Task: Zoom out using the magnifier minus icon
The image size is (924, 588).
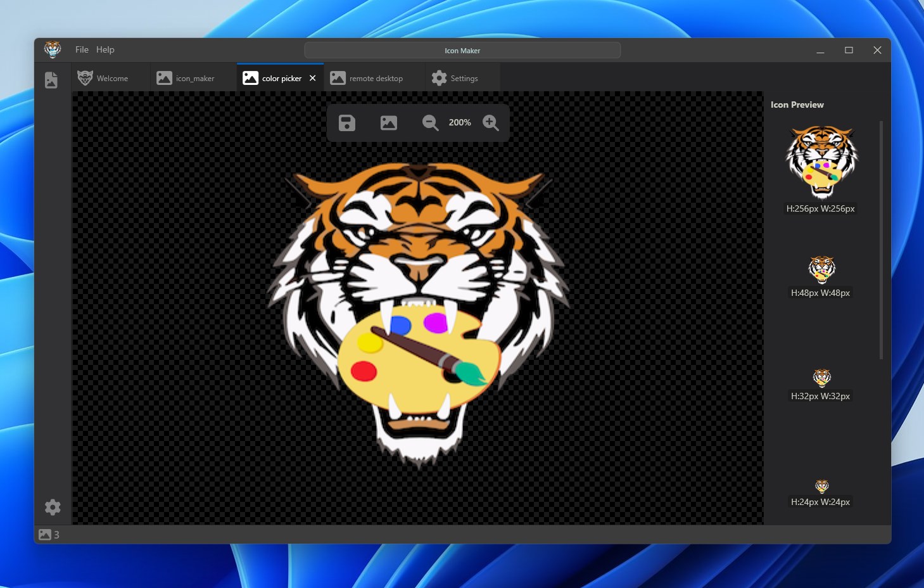Action: point(430,122)
